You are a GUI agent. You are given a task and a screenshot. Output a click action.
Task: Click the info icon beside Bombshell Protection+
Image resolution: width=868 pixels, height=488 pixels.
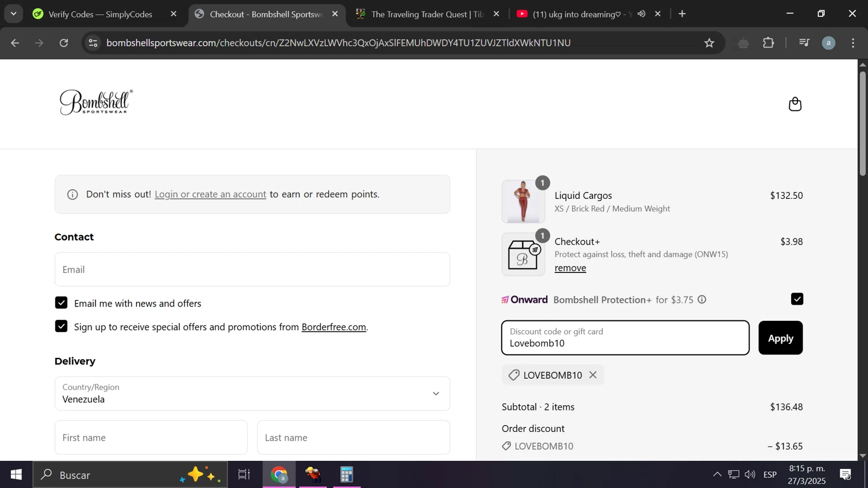pos(702,300)
